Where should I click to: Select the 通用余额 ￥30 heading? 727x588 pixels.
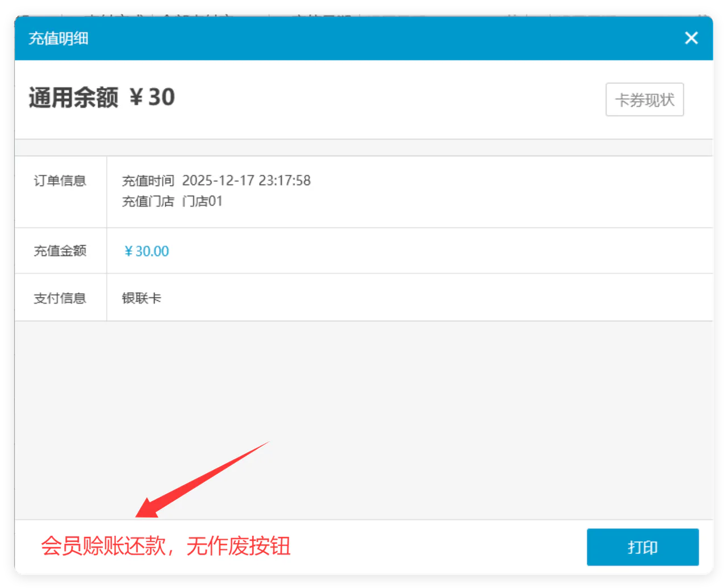click(102, 98)
